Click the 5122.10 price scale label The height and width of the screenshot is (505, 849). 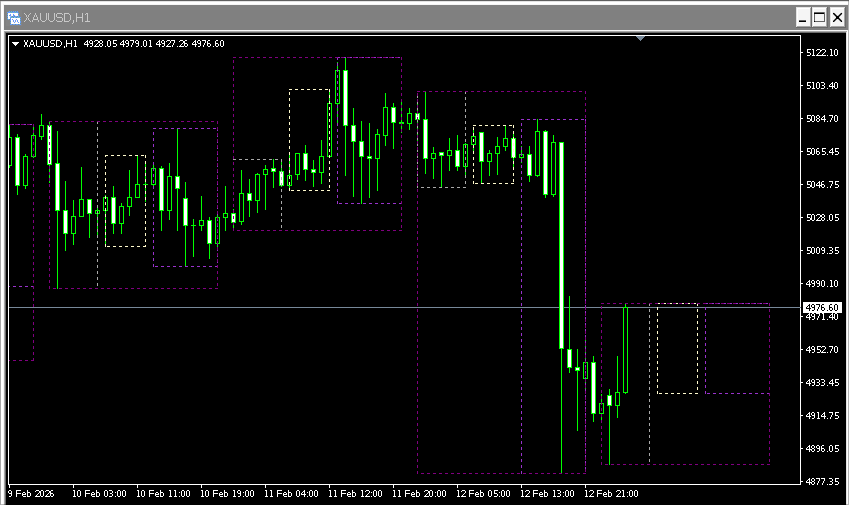point(822,53)
